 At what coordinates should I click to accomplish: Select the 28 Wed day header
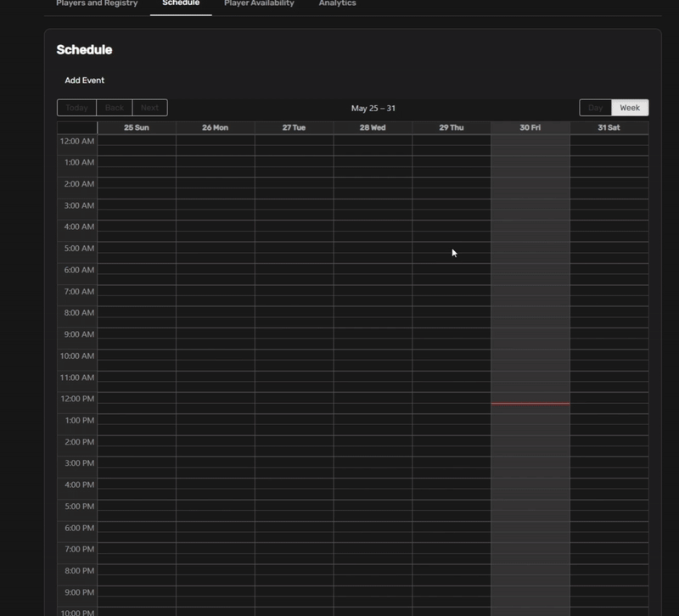click(x=371, y=127)
